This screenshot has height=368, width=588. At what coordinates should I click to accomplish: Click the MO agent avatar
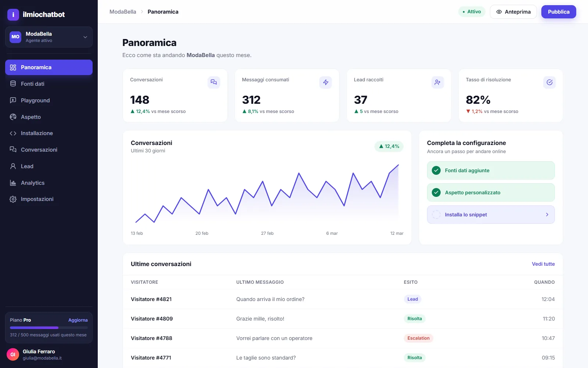coord(15,37)
